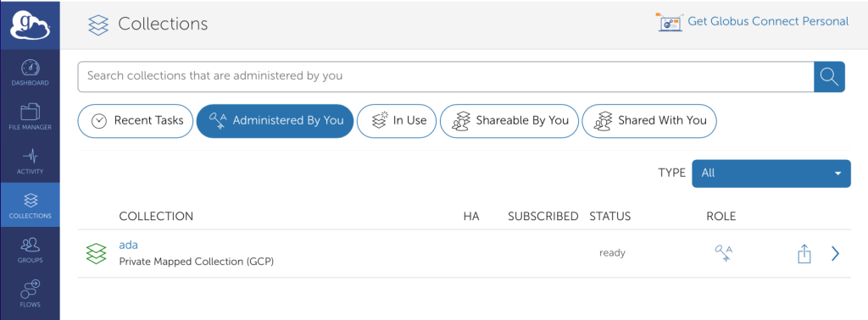The width and height of the screenshot is (868, 320).
Task: Select the Shared With You filter
Action: (649, 120)
